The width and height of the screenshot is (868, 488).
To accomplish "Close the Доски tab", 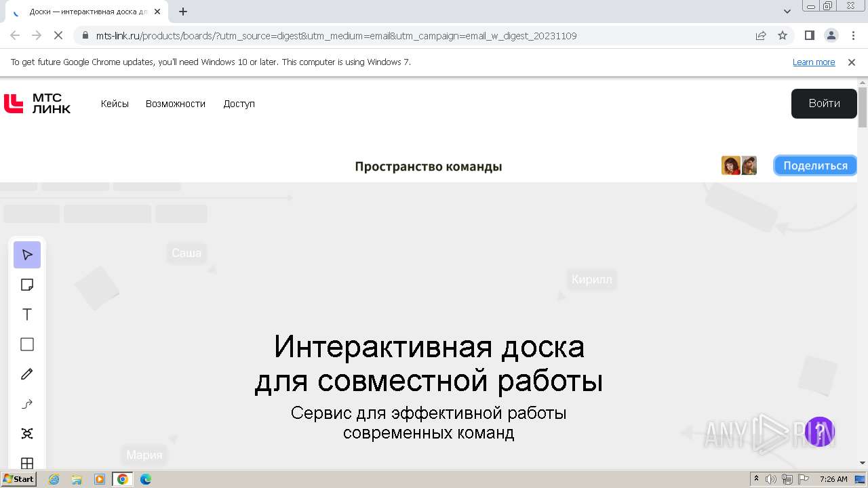I will [157, 12].
